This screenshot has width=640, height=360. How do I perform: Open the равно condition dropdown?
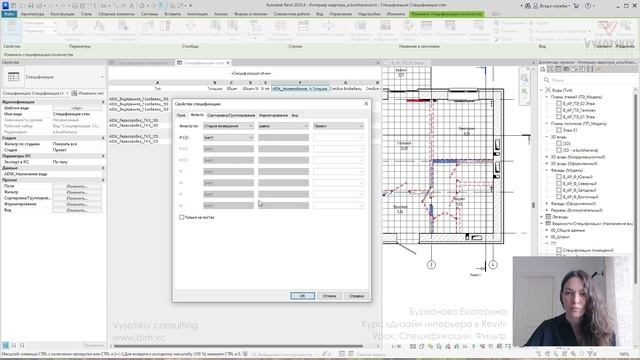pos(283,126)
